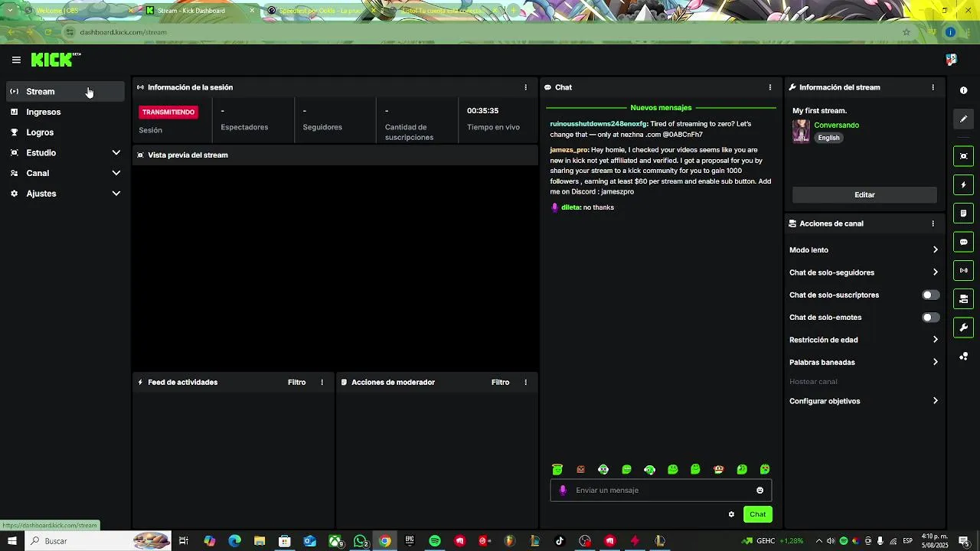Image resolution: width=980 pixels, height=551 pixels.
Task: Focus the Enviar un mensaje input
Action: [x=661, y=491]
